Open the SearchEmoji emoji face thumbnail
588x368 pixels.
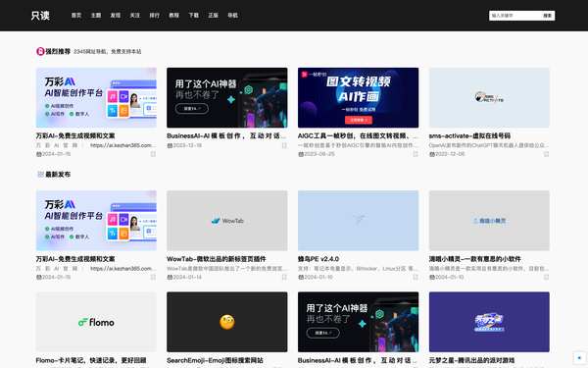pos(227,322)
